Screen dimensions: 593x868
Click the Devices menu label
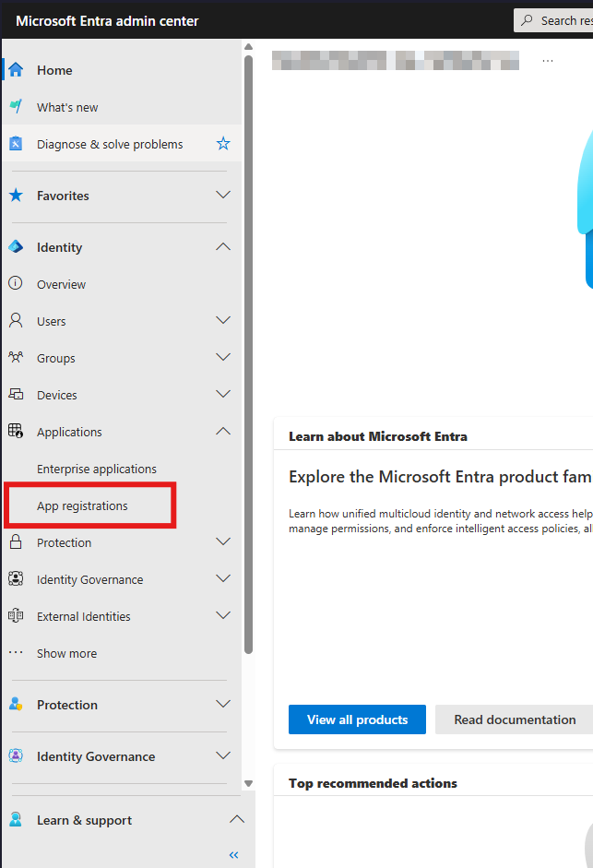[x=57, y=395]
